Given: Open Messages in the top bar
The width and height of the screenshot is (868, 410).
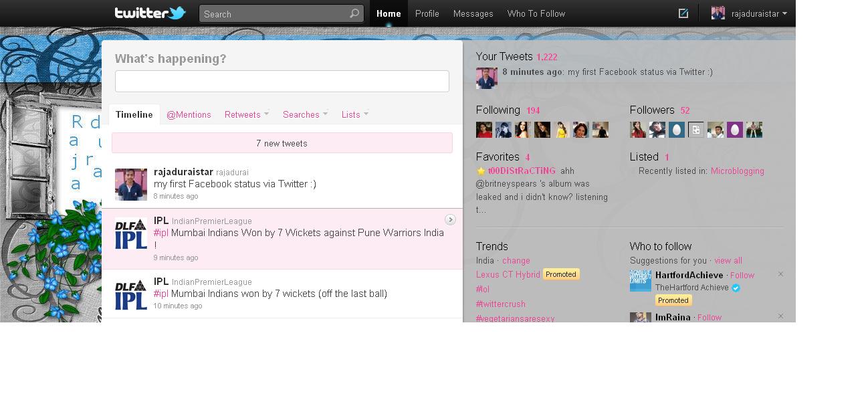Looking at the screenshot, I should (x=473, y=13).
